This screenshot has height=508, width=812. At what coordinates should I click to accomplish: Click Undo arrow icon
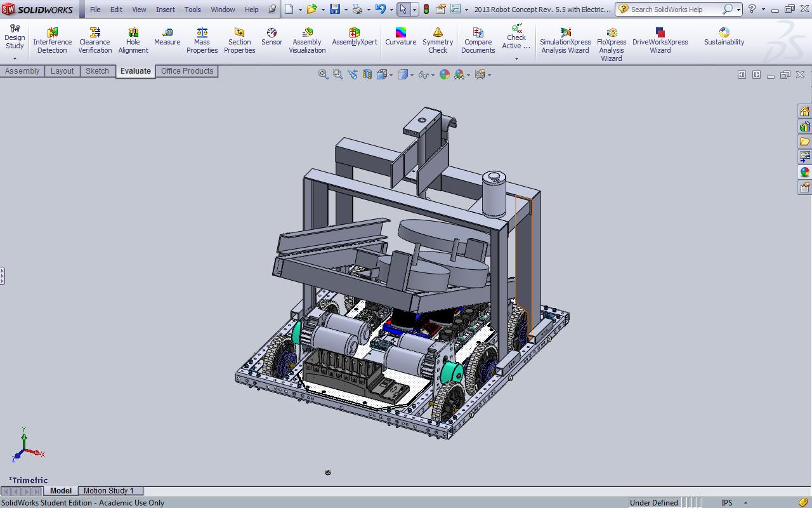(x=380, y=9)
